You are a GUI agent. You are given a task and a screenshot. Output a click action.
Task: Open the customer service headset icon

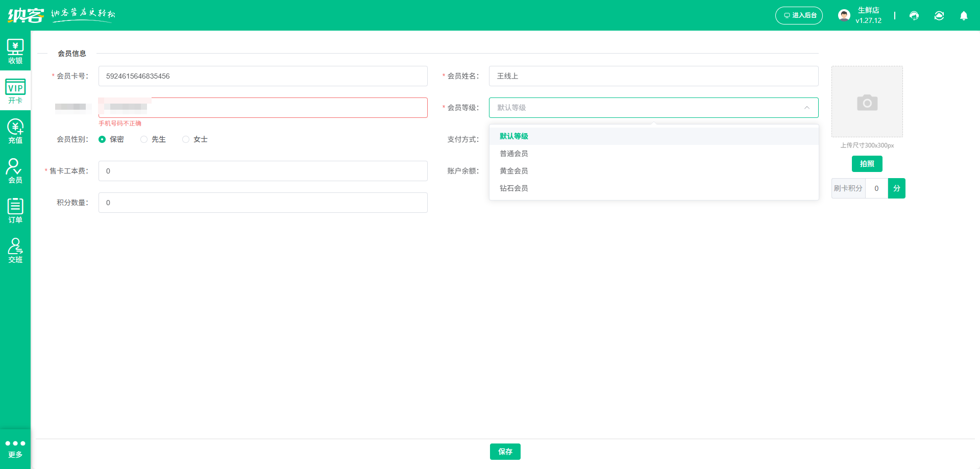coord(914,16)
